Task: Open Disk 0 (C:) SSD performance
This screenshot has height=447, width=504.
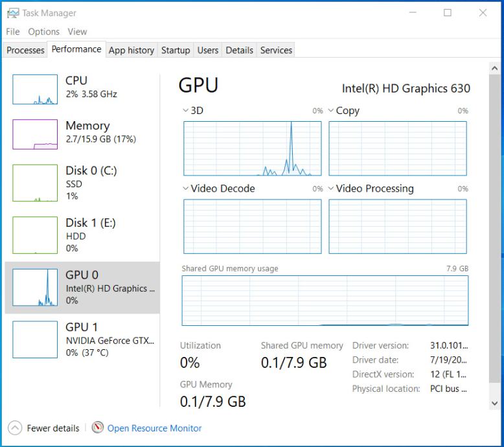Action: click(x=91, y=182)
